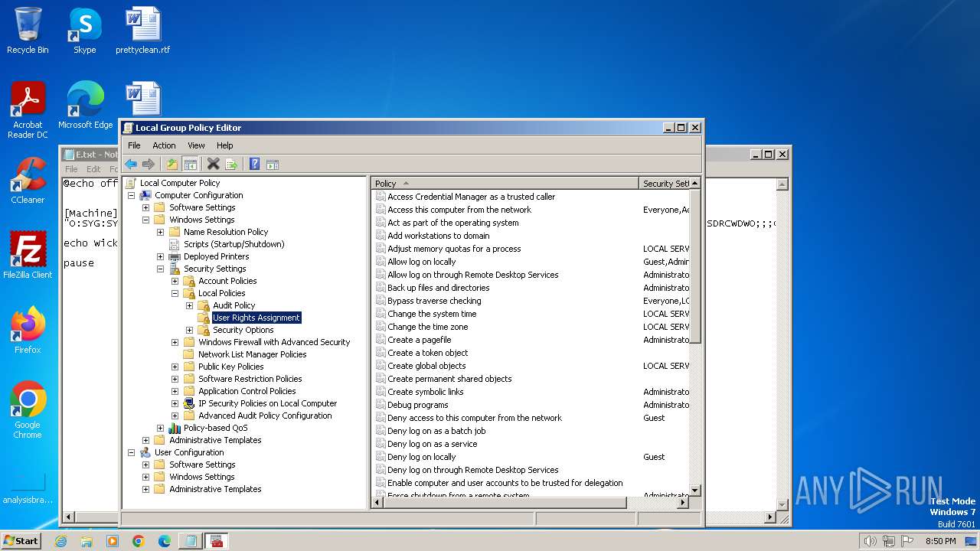Expand Windows Firewall with Advanced Security
Viewport: 980px width, 551px height.
click(175, 342)
